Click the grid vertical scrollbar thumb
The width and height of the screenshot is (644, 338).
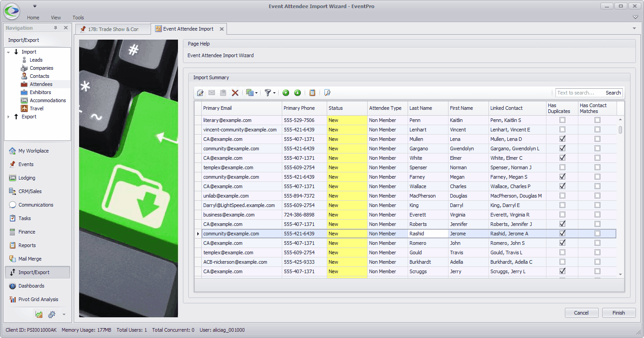(x=621, y=130)
